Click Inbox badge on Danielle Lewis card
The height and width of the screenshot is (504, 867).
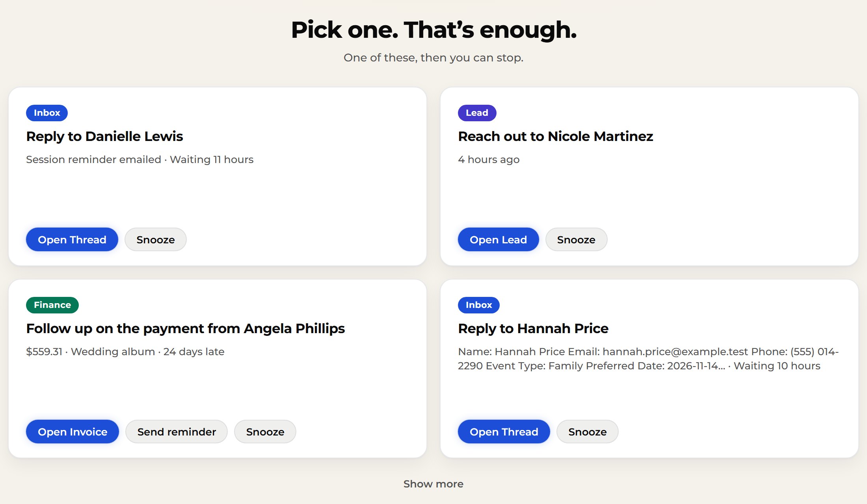click(47, 113)
